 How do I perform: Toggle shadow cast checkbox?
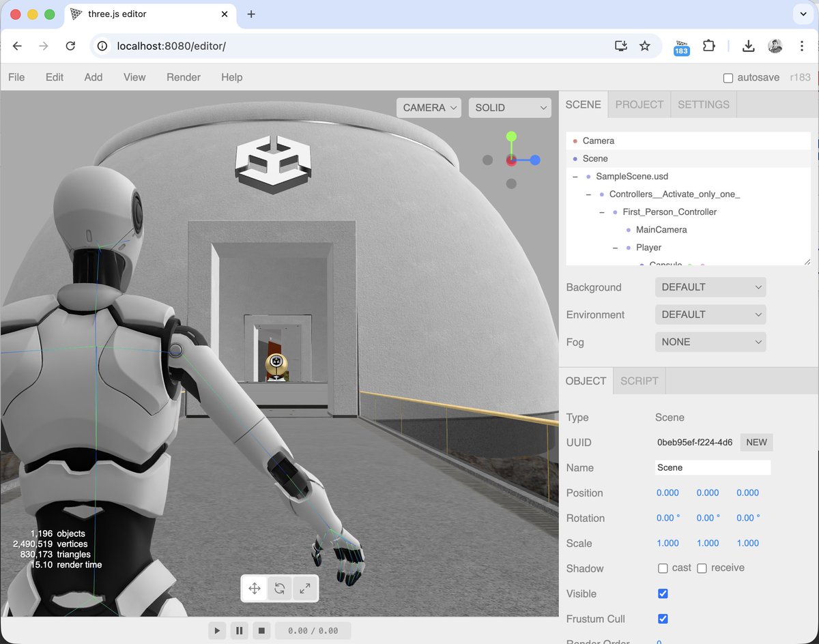(x=663, y=568)
